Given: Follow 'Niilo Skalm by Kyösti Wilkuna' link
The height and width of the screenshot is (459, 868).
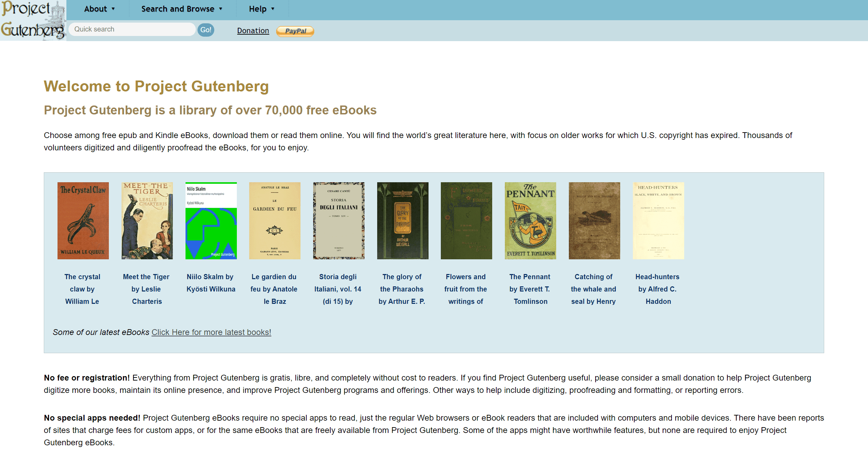Looking at the screenshot, I should coord(211,283).
